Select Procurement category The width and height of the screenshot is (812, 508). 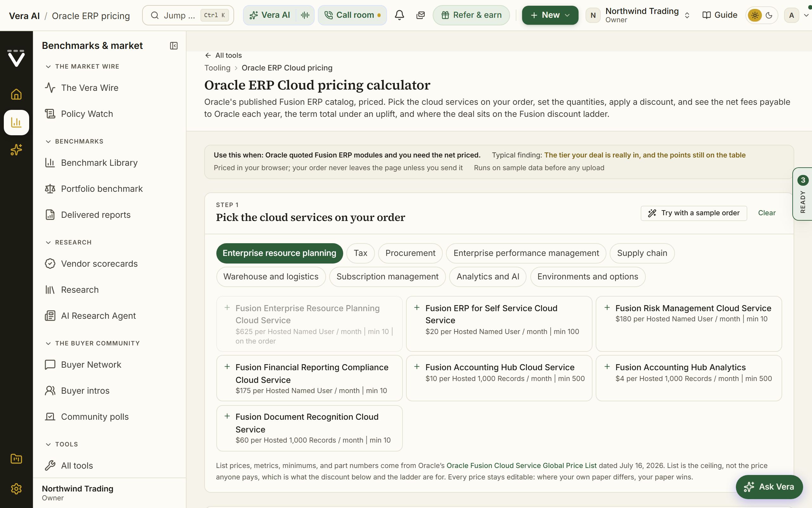[x=410, y=253]
